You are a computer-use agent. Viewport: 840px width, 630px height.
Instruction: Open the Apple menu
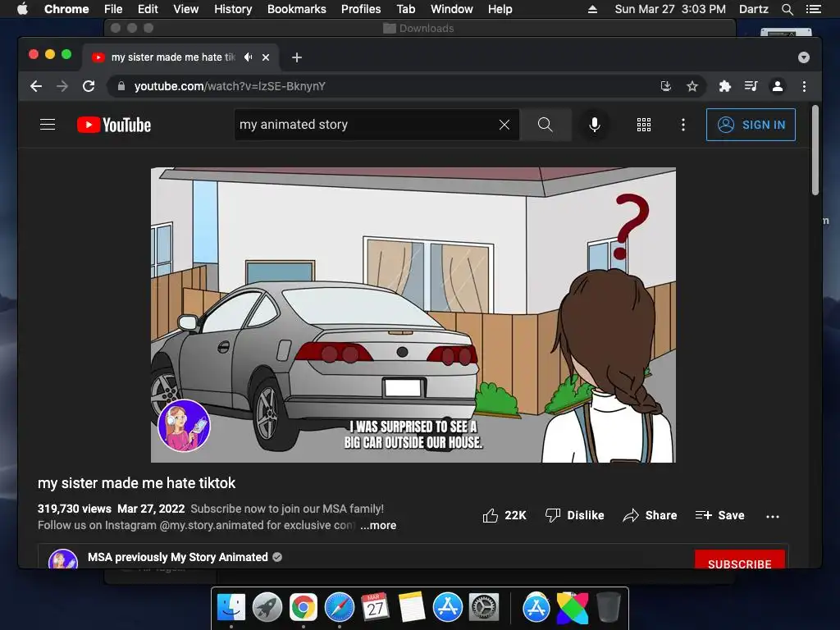(x=22, y=9)
